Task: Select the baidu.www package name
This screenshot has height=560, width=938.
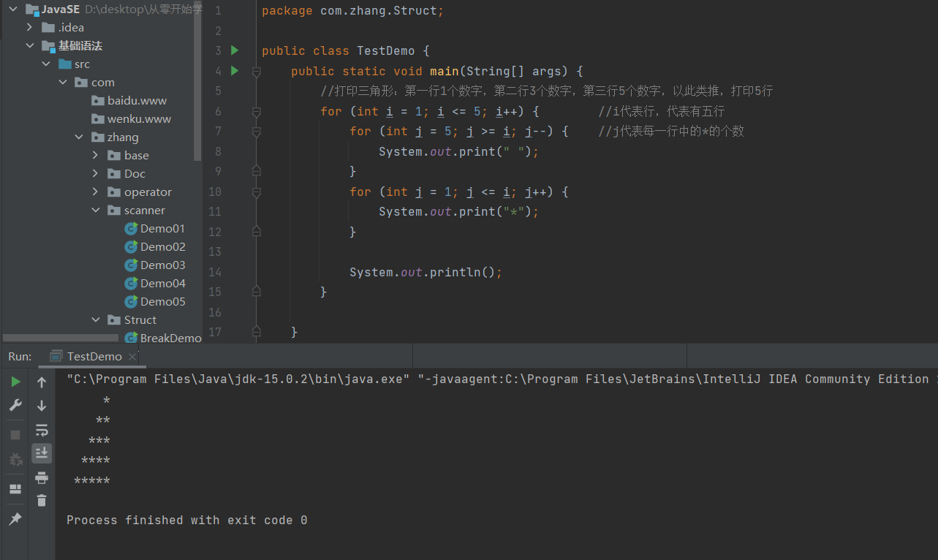Action: pyautogui.click(x=137, y=100)
